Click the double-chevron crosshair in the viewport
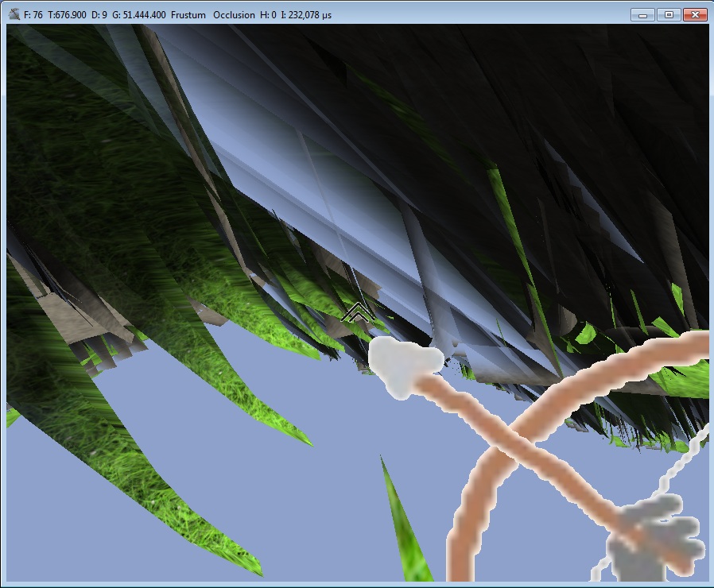This screenshot has width=714, height=588. (358, 314)
